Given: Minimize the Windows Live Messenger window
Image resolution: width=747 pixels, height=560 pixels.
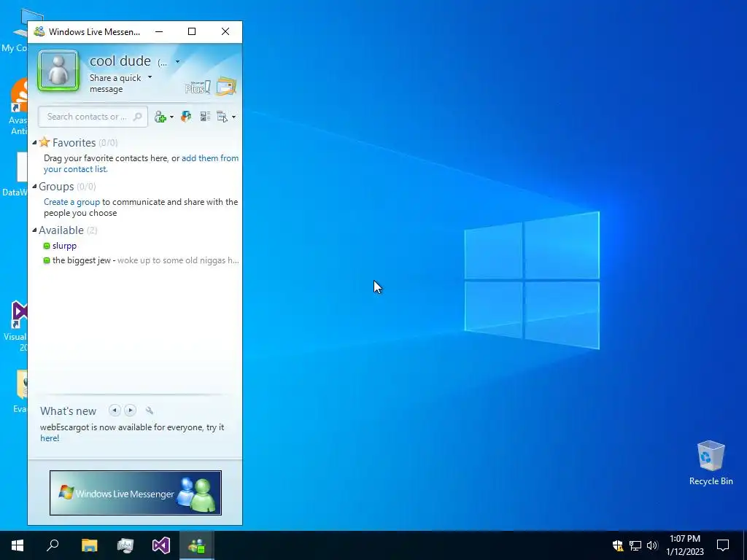Looking at the screenshot, I should tap(159, 31).
